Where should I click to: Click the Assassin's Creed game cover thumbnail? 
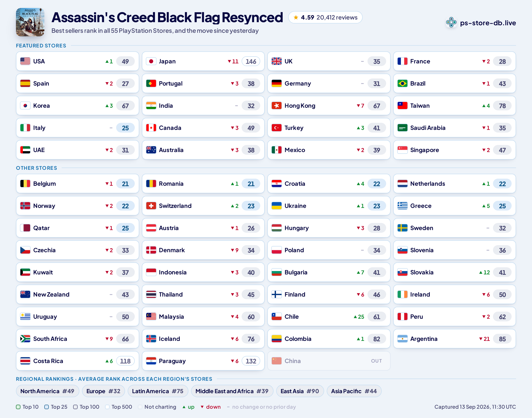tap(30, 22)
